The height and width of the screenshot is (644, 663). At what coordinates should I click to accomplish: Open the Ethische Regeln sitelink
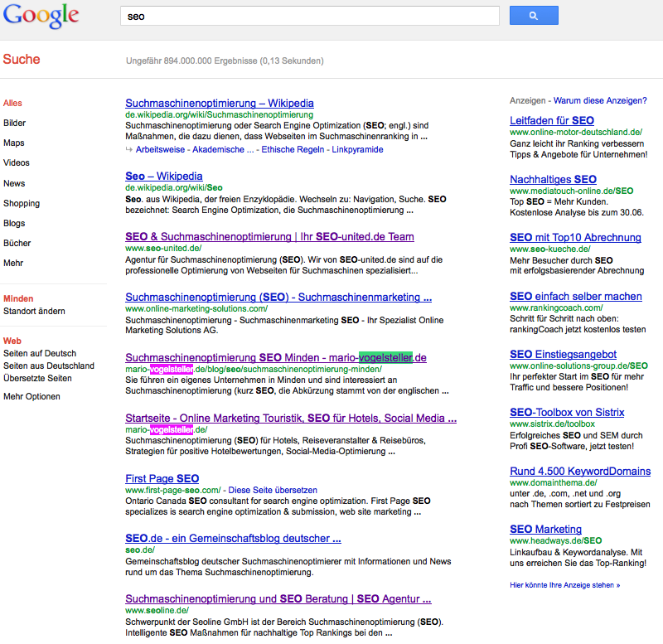(293, 150)
